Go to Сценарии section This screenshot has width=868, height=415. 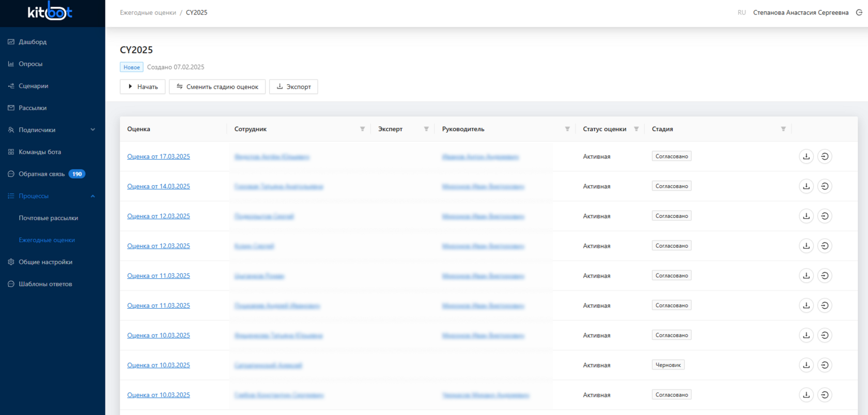tap(33, 86)
